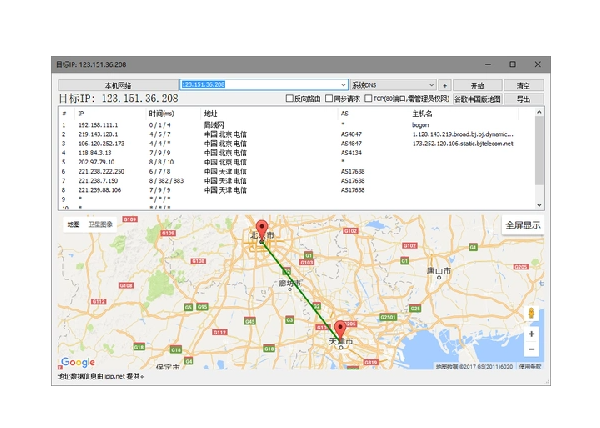
Task: Zoom in the map with plus button
Action: tap(531, 334)
